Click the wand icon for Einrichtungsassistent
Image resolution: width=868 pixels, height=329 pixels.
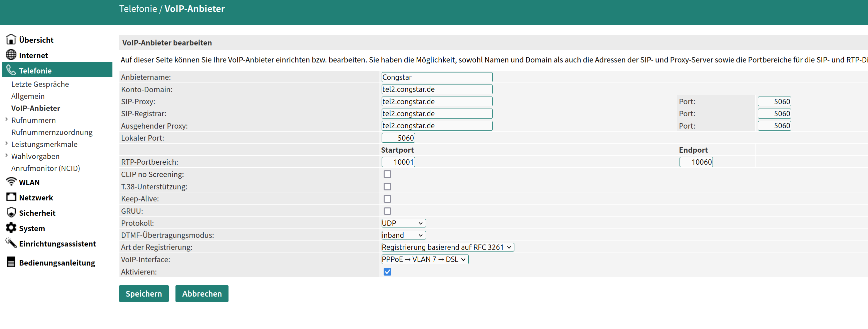11,243
